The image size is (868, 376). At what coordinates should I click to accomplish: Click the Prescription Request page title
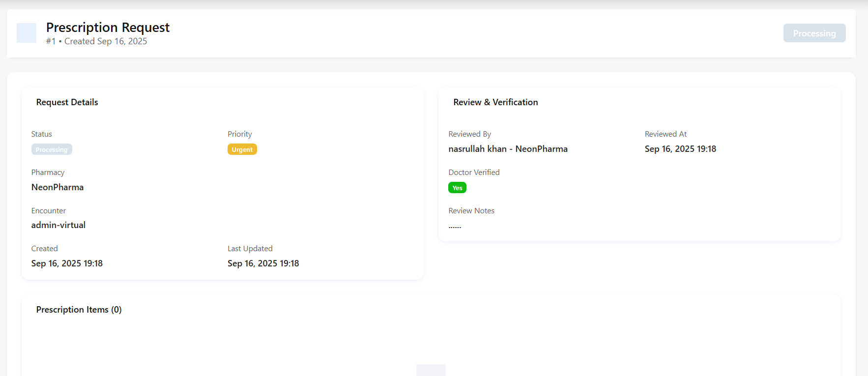click(108, 28)
